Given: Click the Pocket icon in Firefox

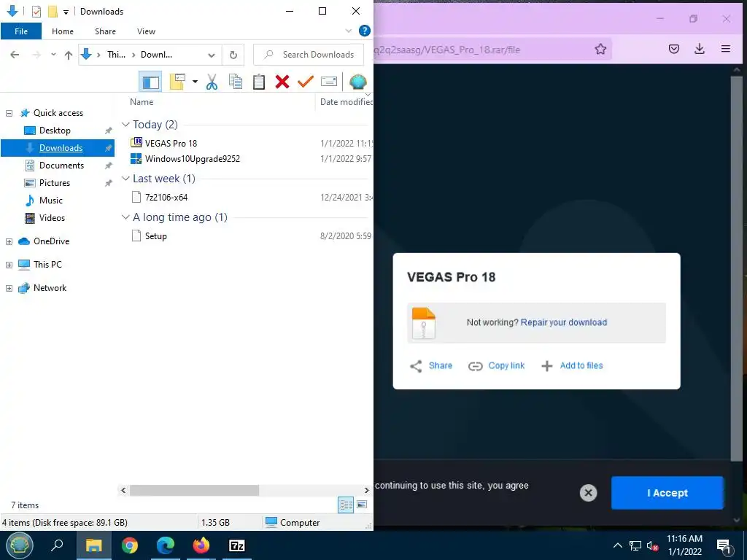Looking at the screenshot, I should click(673, 49).
